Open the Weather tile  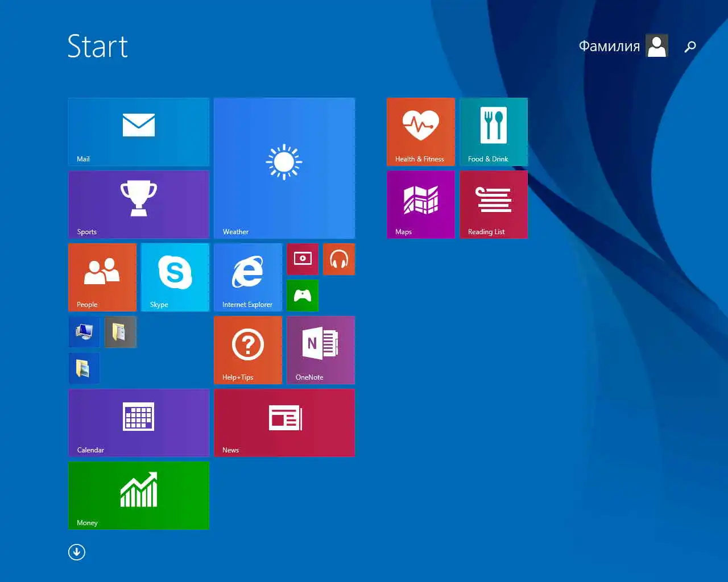pyautogui.click(x=284, y=168)
